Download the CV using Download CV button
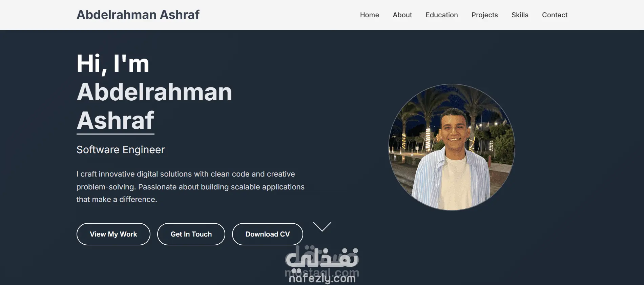 [x=268, y=234]
